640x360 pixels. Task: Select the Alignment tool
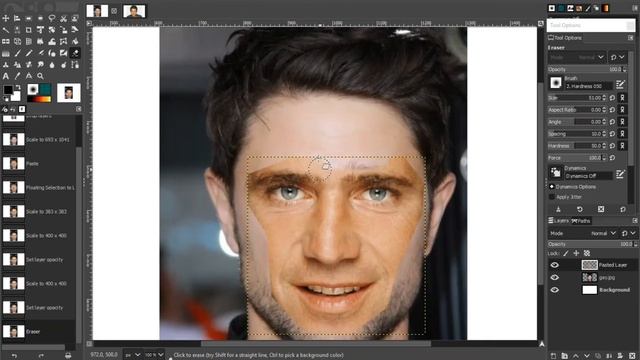(17, 18)
